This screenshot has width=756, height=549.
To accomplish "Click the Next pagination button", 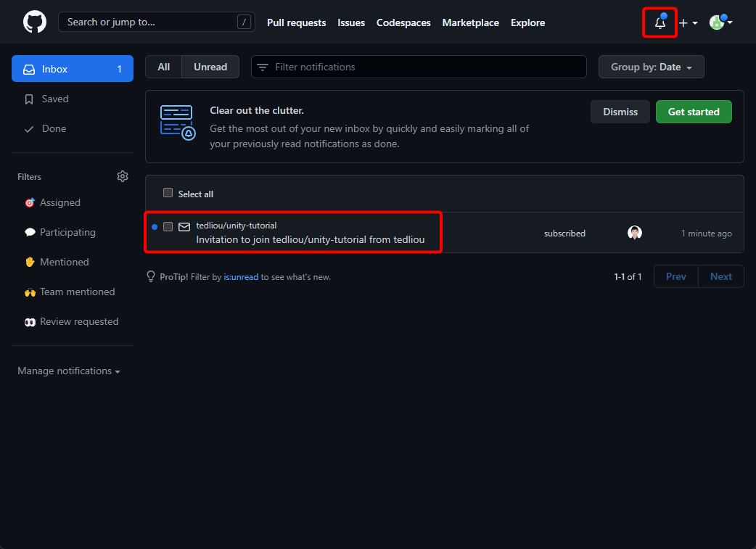I will tap(720, 276).
